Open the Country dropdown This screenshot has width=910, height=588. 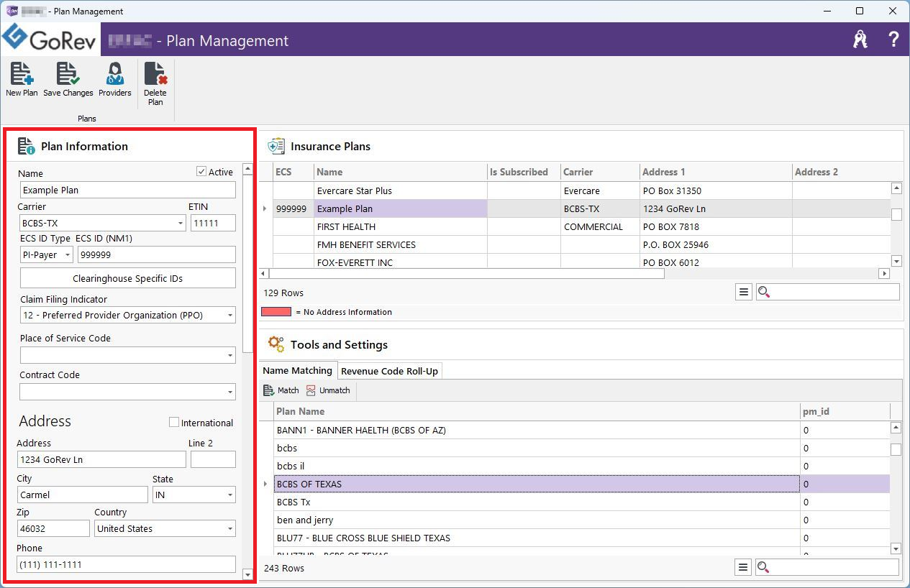[x=230, y=529]
